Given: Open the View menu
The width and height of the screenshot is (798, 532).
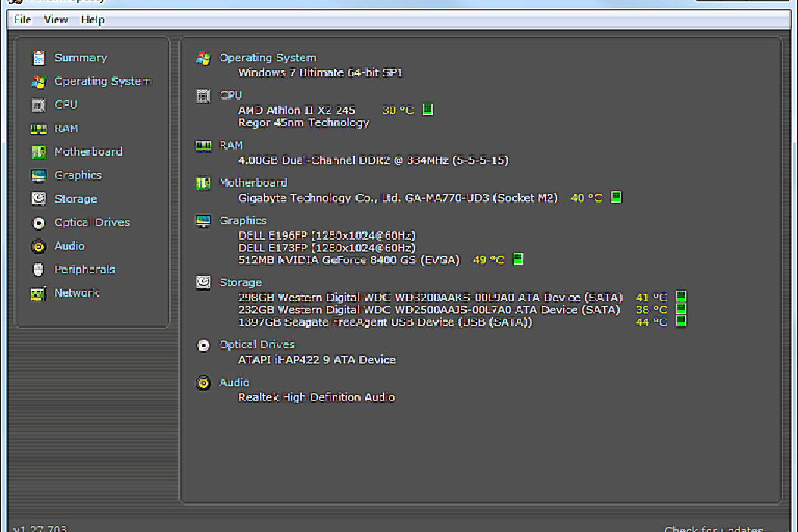Looking at the screenshot, I should click(55, 19).
